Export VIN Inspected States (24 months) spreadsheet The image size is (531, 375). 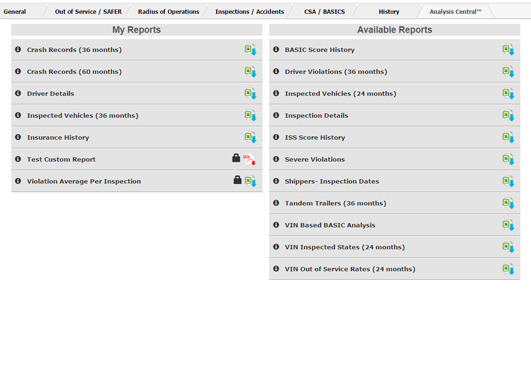(x=508, y=247)
